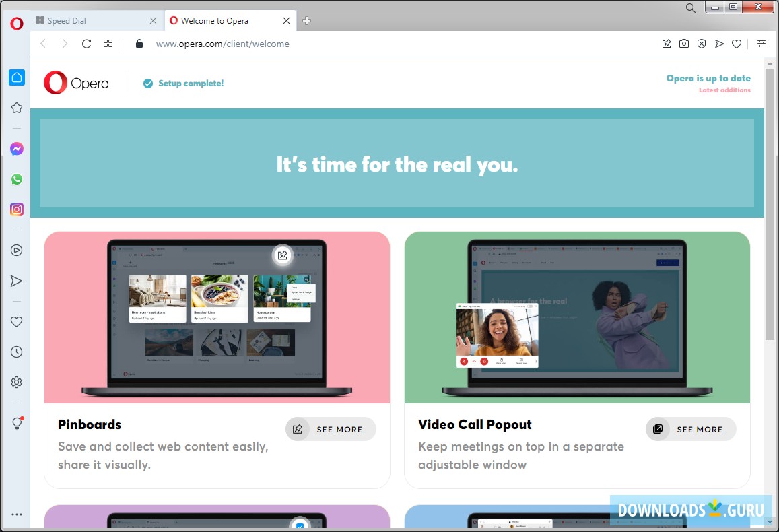This screenshot has width=779, height=532.
Task: Open History clock in sidebar
Action: (17, 352)
